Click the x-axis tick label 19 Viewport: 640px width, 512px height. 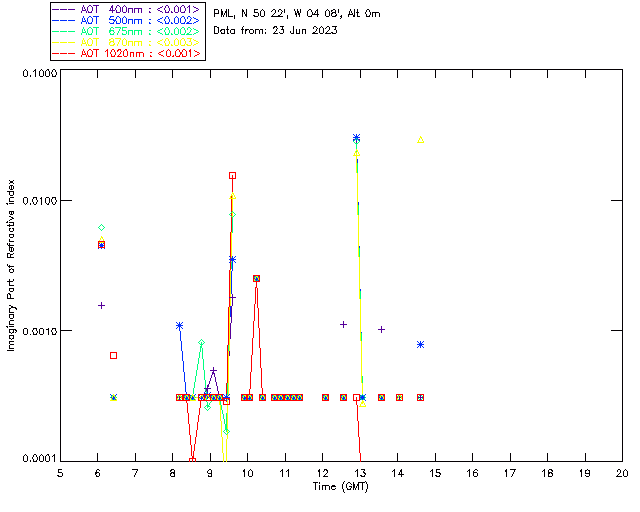coord(585,473)
